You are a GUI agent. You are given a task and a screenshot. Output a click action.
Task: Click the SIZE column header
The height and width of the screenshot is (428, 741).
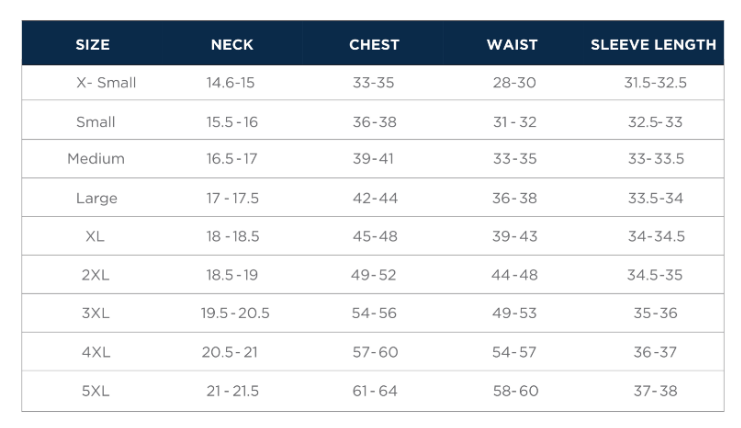pos(93,45)
